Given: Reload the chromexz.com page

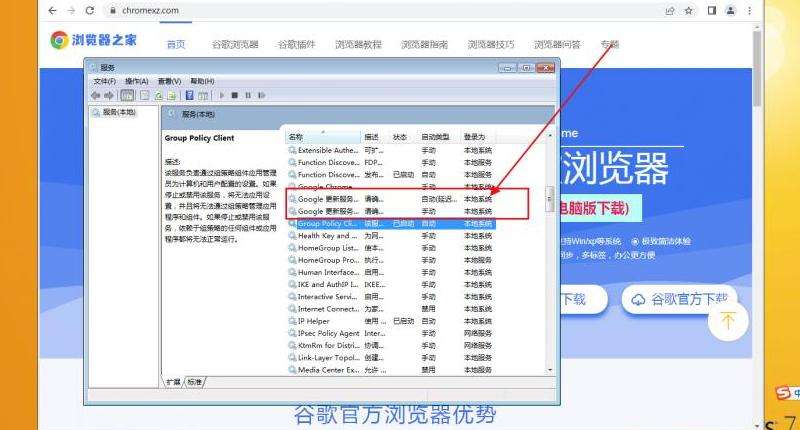Looking at the screenshot, I should point(90,10).
